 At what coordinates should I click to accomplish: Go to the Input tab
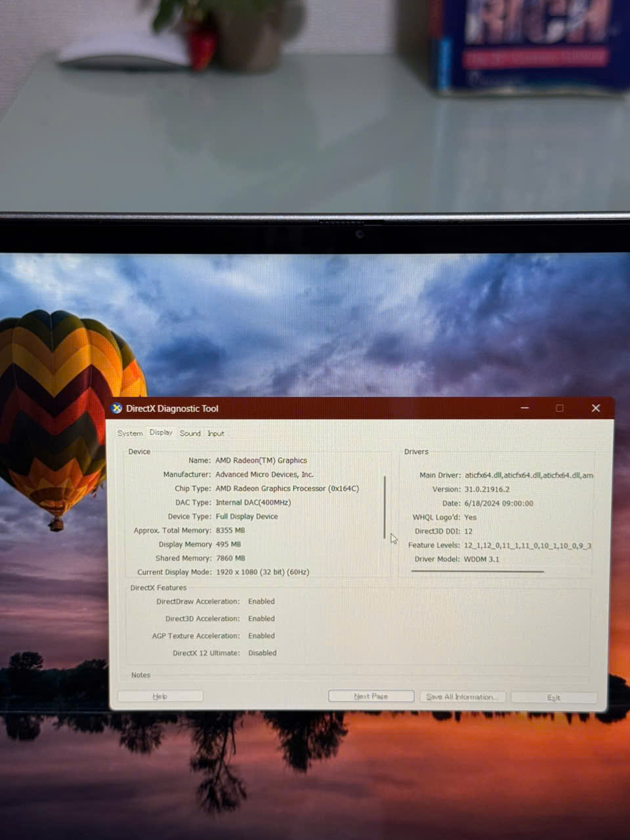(x=216, y=433)
